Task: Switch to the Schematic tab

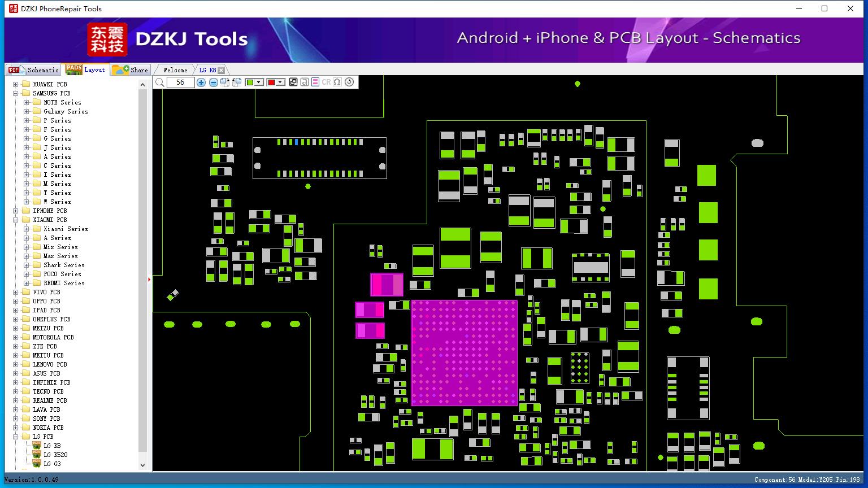Action: [x=34, y=69]
